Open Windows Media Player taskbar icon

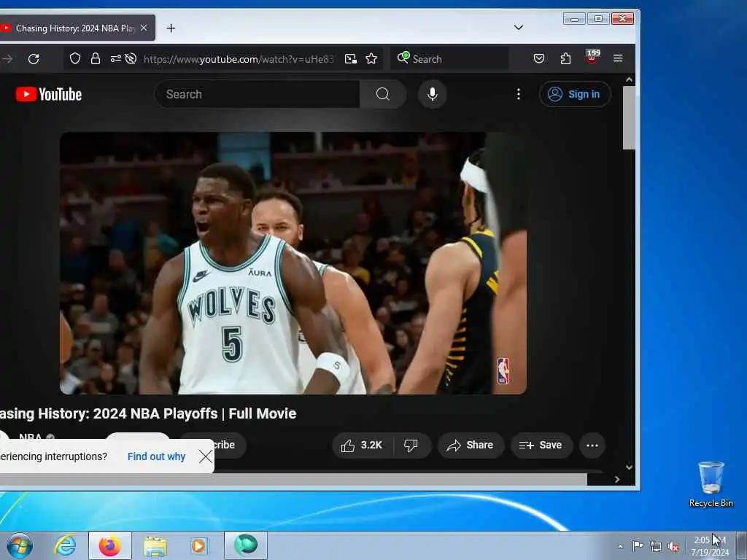pyautogui.click(x=198, y=545)
